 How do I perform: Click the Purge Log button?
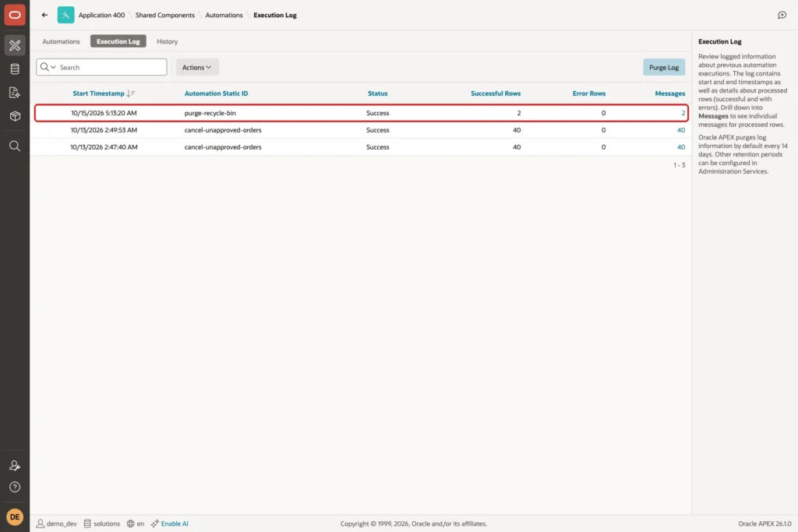click(x=664, y=67)
